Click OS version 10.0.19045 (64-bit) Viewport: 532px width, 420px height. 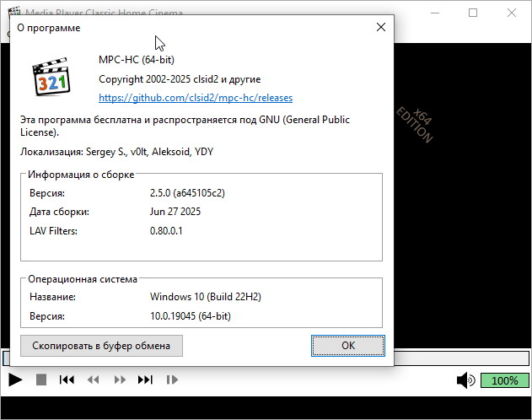(191, 316)
